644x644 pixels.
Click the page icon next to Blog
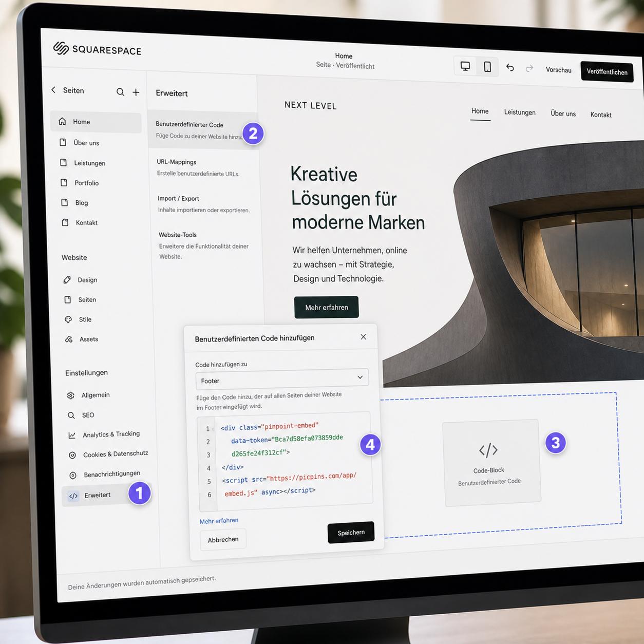[x=65, y=202]
